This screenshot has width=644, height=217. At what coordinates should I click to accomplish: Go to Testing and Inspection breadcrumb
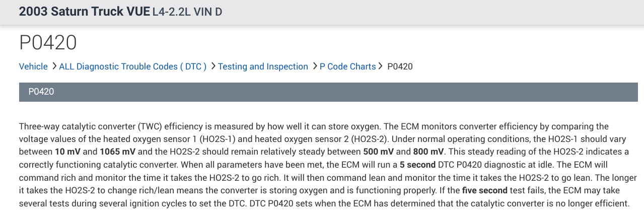click(263, 66)
